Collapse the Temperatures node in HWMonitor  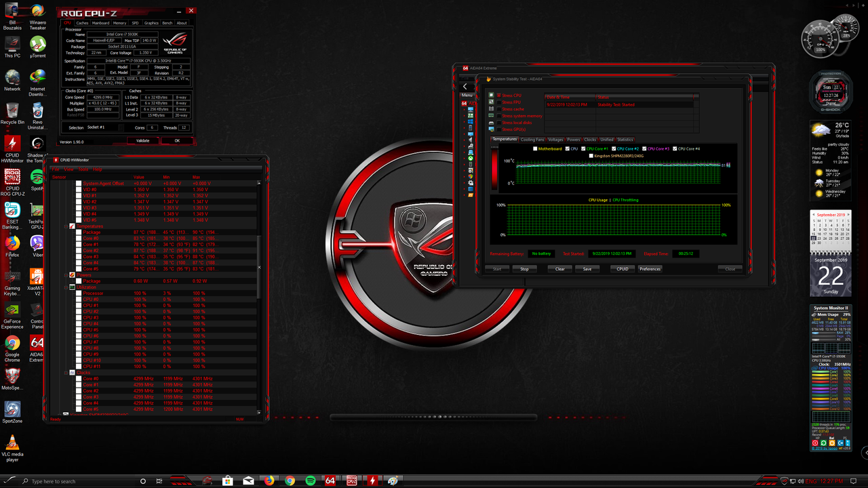click(x=66, y=226)
